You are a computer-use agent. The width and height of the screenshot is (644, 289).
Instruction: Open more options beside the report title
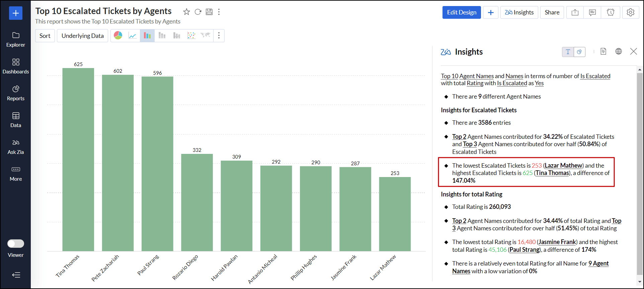(x=219, y=12)
